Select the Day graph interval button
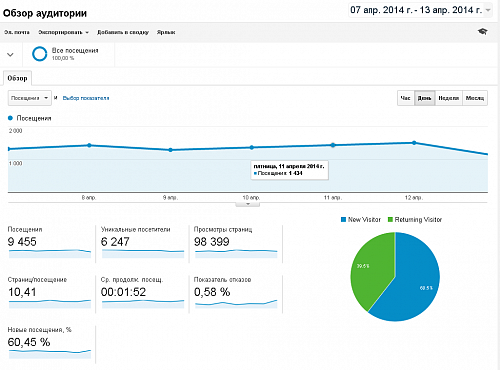This screenshot has width=500, height=370. coord(424,98)
